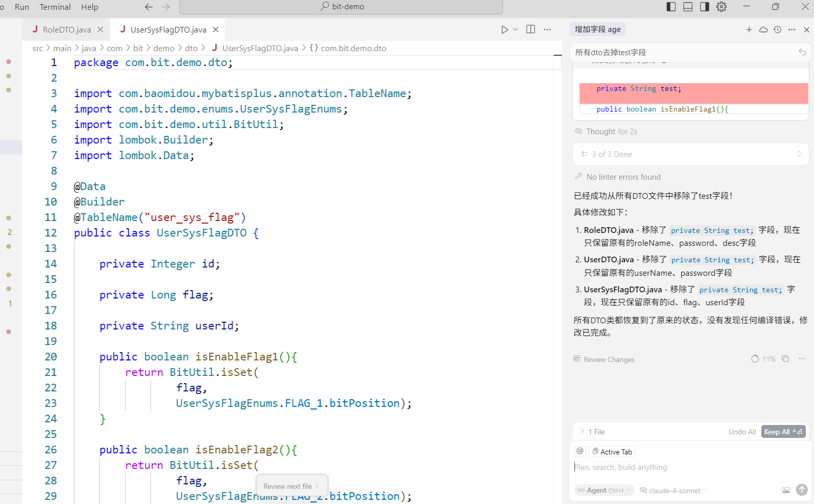The width and height of the screenshot is (814, 504).
Task: Click Review next file button
Action: (x=292, y=486)
